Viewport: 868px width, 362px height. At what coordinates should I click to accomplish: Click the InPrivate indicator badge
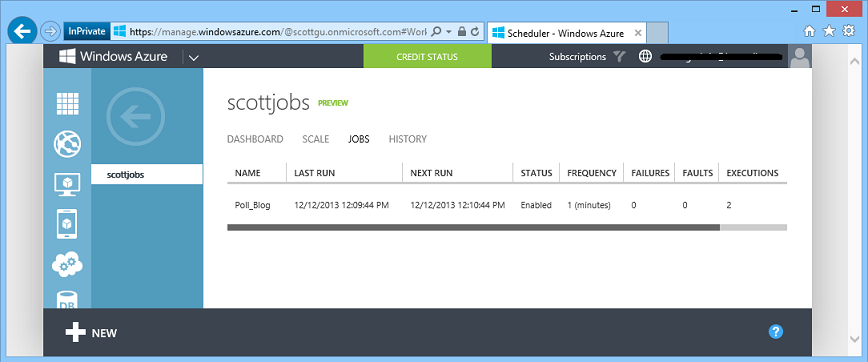click(x=87, y=32)
